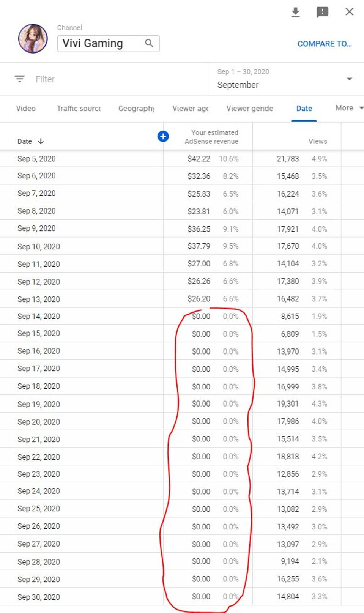Click the channel search magnifier icon
The height and width of the screenshot is (613, 364).
click(149, 43)
